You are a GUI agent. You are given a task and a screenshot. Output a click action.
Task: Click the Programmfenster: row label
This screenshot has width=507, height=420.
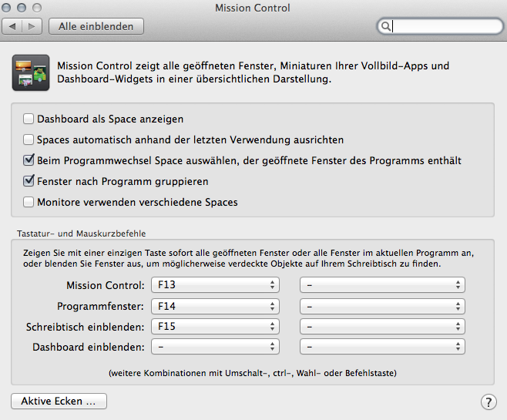(x=100, y=306)
